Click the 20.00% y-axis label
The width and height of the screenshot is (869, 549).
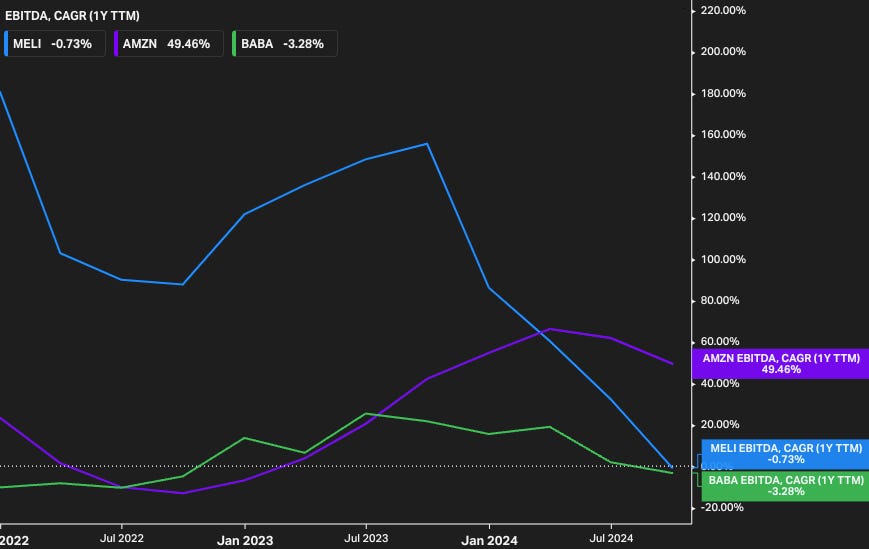click(x=720, y=424)
